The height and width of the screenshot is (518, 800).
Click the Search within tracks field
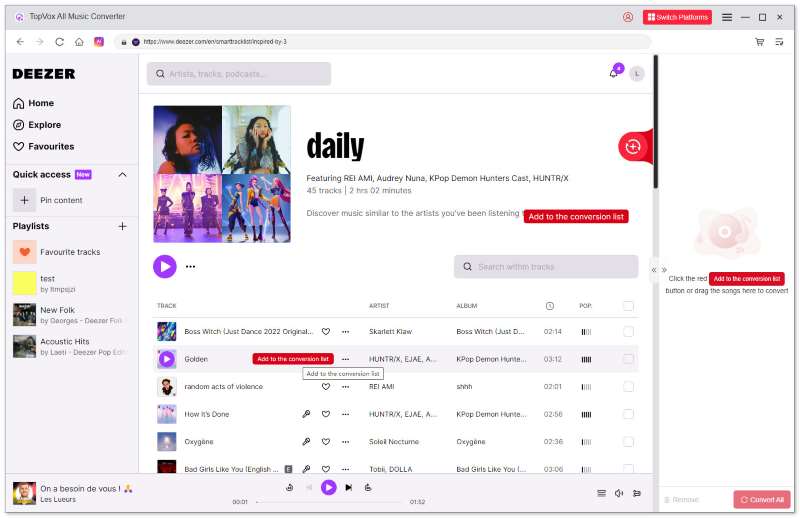coord(546,267)
